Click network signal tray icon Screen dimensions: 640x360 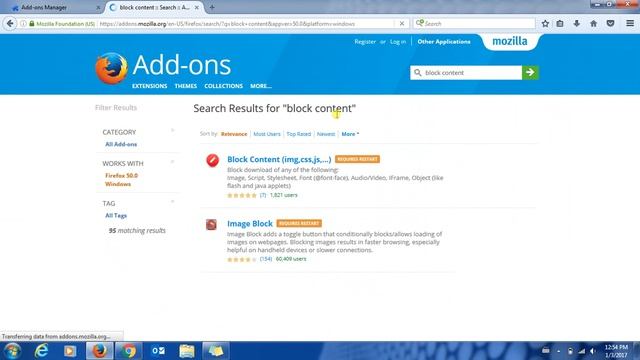tap(582, 351)
